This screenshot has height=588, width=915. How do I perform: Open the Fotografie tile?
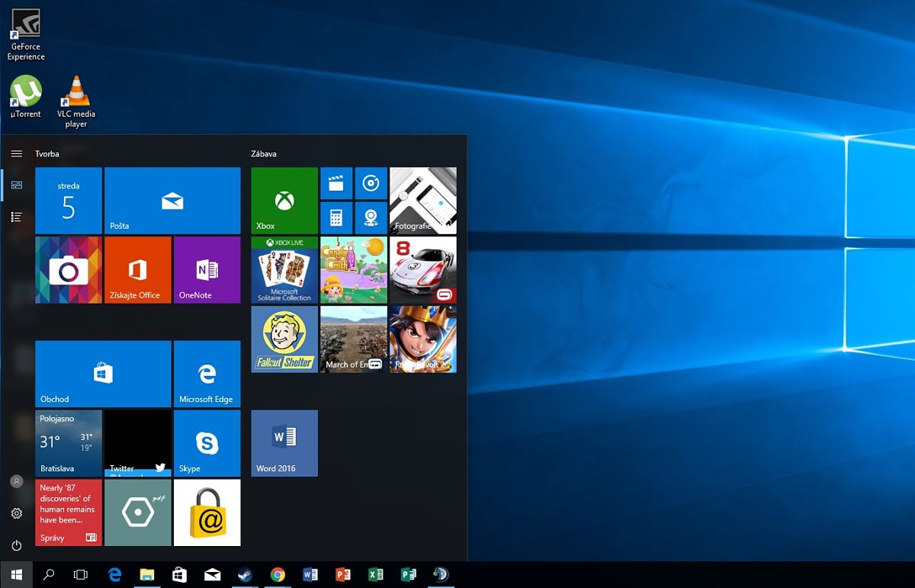pos(423,201)
